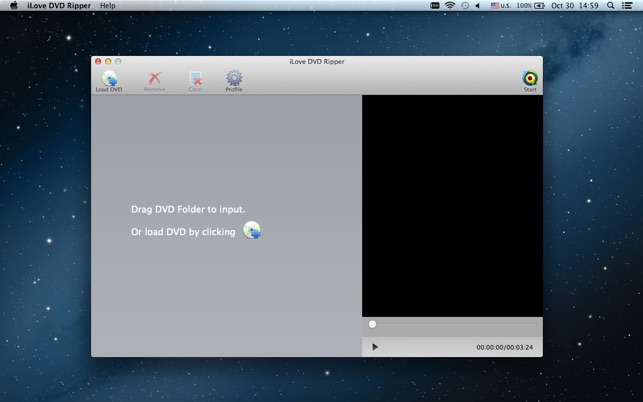
Task: Click the Clear toolbar icon
Action: pyautogui.click(x=195, y=79)
